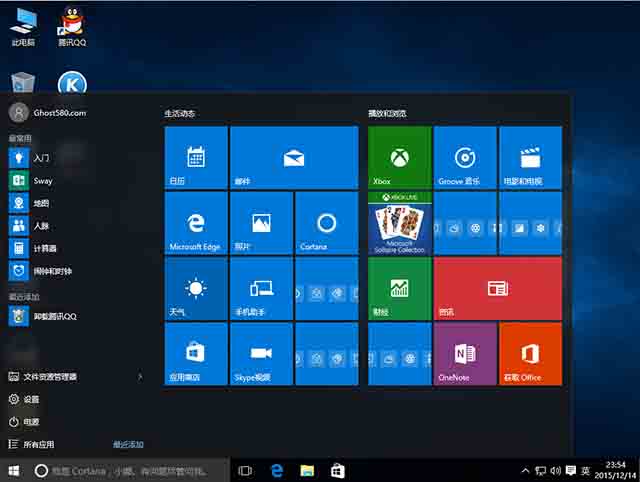The height and width of the screenshot is (482, 640).
Task: Launch the Microsoft Edge tile
Action: point(196,223)
